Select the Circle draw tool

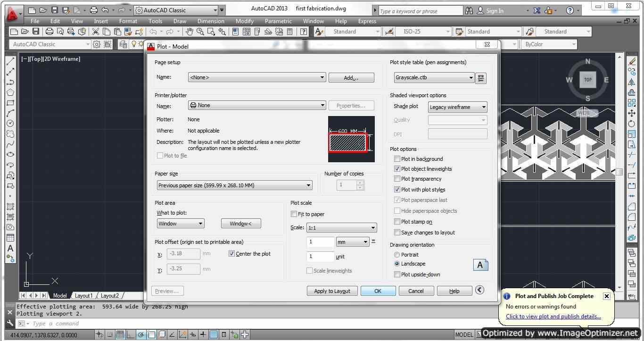[x=10, y=124]
